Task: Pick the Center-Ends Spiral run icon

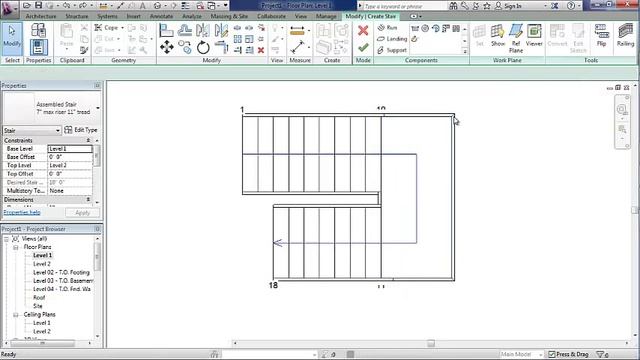Action: coord(436,28)
